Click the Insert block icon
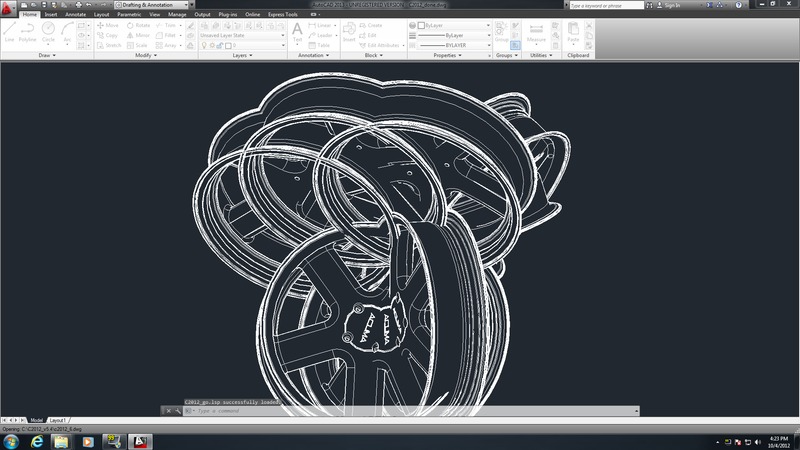This screenshot has height=450, width=800. (348, 32)
